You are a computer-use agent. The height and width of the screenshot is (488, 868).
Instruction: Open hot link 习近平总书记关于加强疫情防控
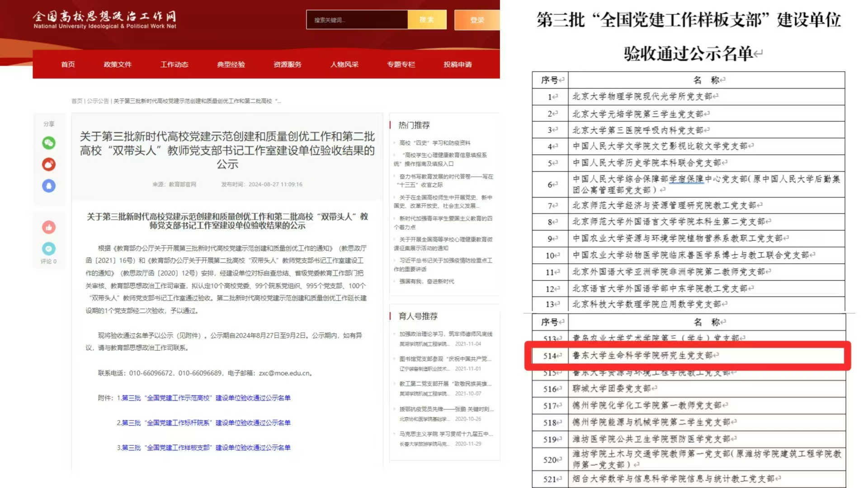pos(443,265)
